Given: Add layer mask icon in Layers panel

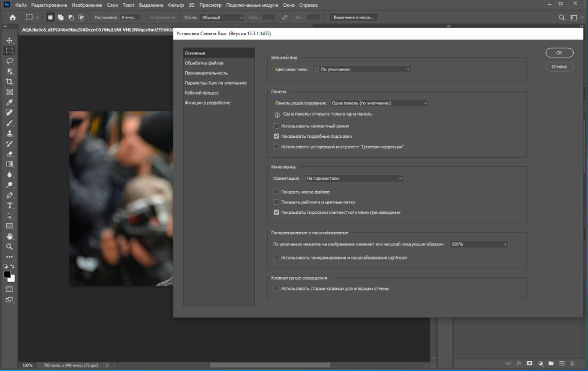Looking at the screenshot, I should tap(529, 363).
